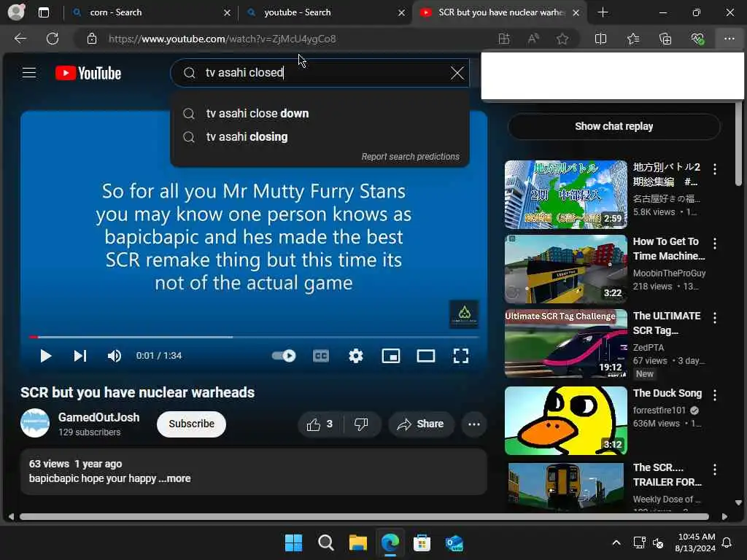Open more actions ellipsis below video
Viewport: 747px width, 560px height.
(474, 424)
